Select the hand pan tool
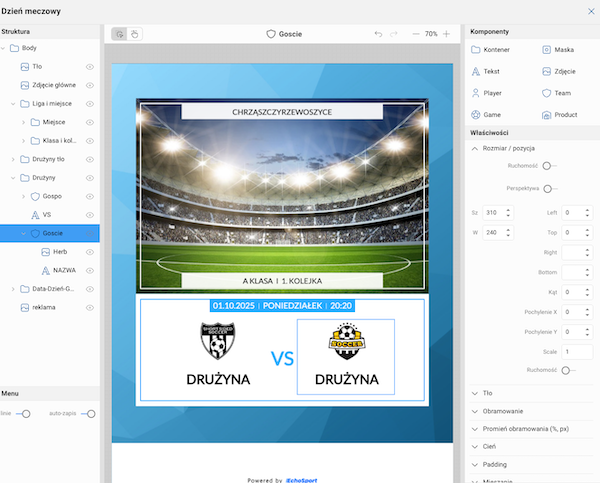The height and width of the screenshot is (483, 600). coord(134,34)
